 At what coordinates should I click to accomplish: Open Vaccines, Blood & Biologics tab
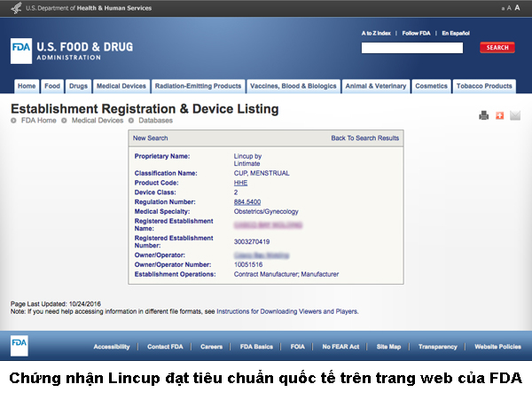tap(293, 86)
